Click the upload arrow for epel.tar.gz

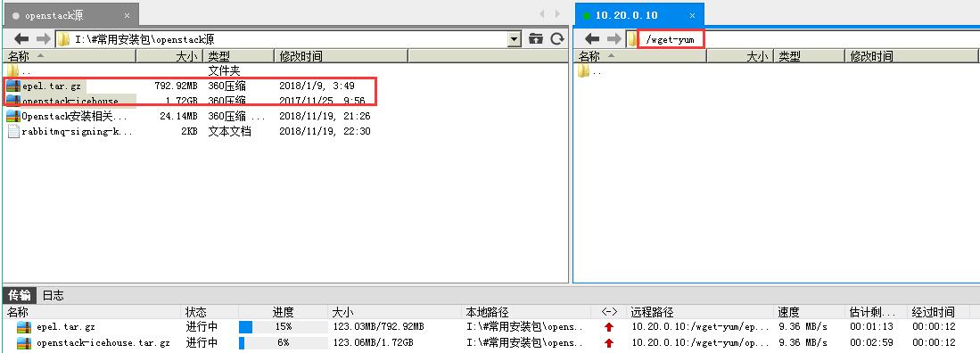(609, 327)
